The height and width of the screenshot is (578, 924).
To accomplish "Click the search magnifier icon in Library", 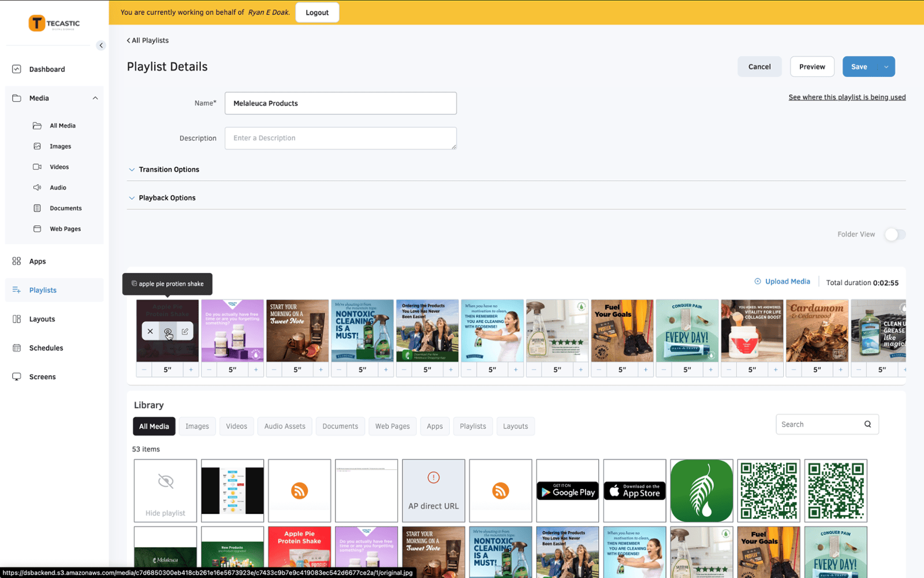I will click(x=867, y=424).
